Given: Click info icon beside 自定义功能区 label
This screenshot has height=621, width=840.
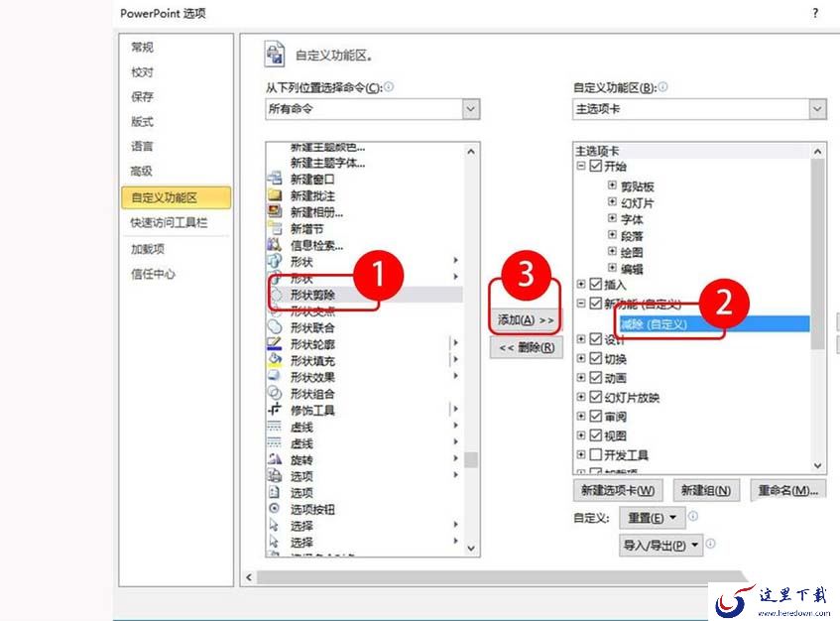Looking at the screenshot, I should (x=662, y=86).
